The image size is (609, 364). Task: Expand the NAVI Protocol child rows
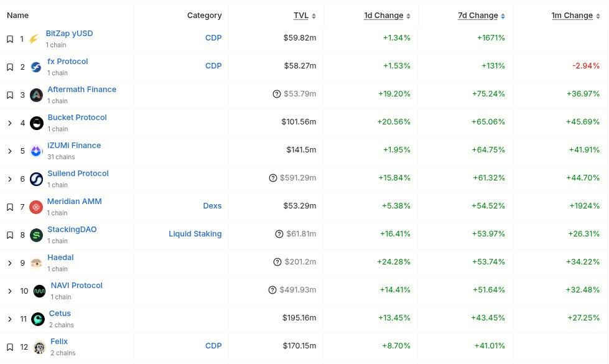click(10, 291)
